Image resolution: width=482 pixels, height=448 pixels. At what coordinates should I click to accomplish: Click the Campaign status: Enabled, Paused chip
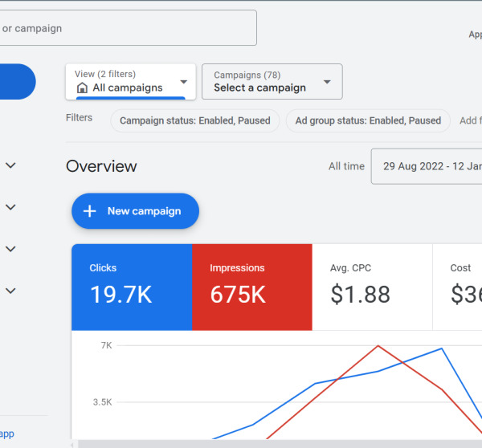tap(195, 120)
